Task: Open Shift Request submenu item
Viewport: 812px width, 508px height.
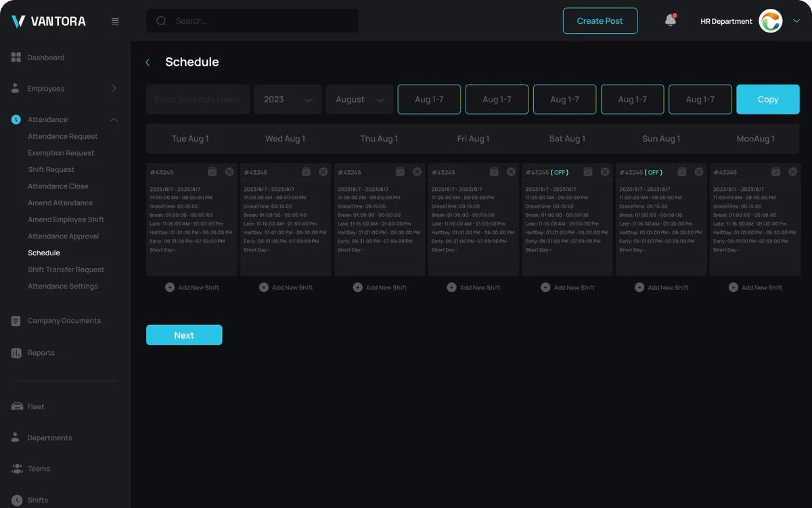Action: [51, 169]
